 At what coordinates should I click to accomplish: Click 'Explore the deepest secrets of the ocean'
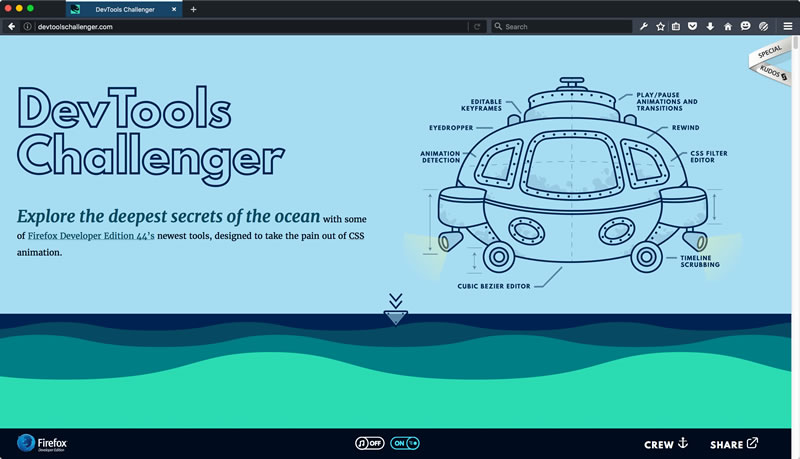coord(168,216)
